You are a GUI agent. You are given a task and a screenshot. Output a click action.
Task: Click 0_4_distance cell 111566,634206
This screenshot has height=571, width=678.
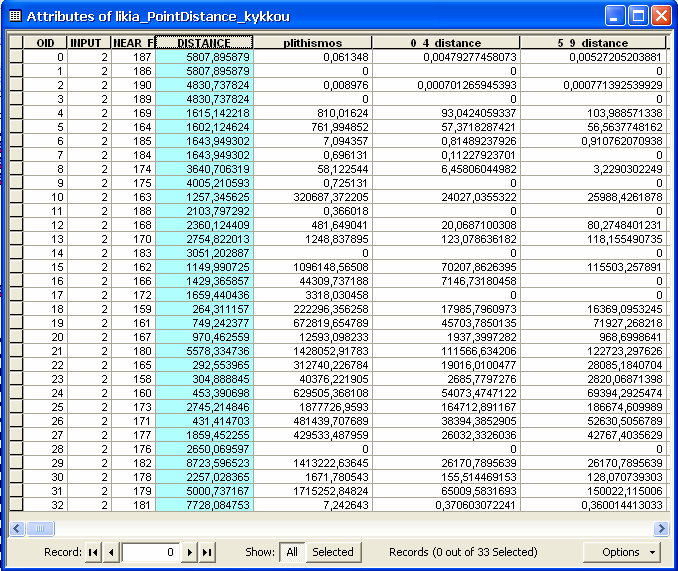(446, 351)
